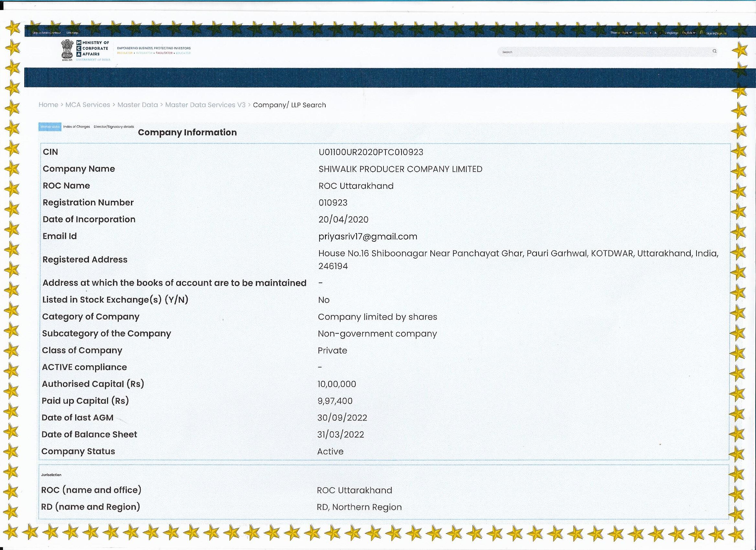Open Master Data Services V3 breadcrumb
This screenshot has width=756, height=550.
pyautogui.click(x=205, y=105)
